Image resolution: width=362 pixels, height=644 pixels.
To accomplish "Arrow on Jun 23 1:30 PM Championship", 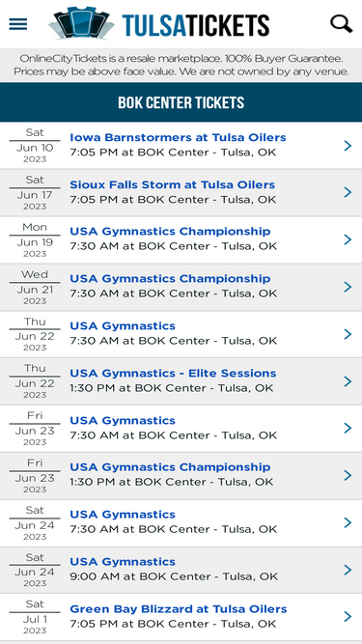I will pyautogui.click(x=348, y=475).
